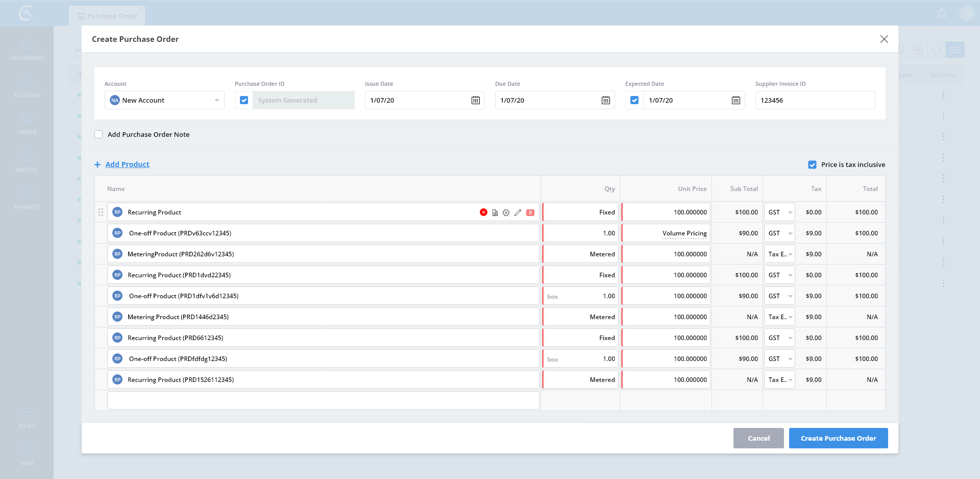Viewport: 980px width, 479px height.
Task: Enable Add Purchase Order Note checkbox
Action: (x=99, y=134)
